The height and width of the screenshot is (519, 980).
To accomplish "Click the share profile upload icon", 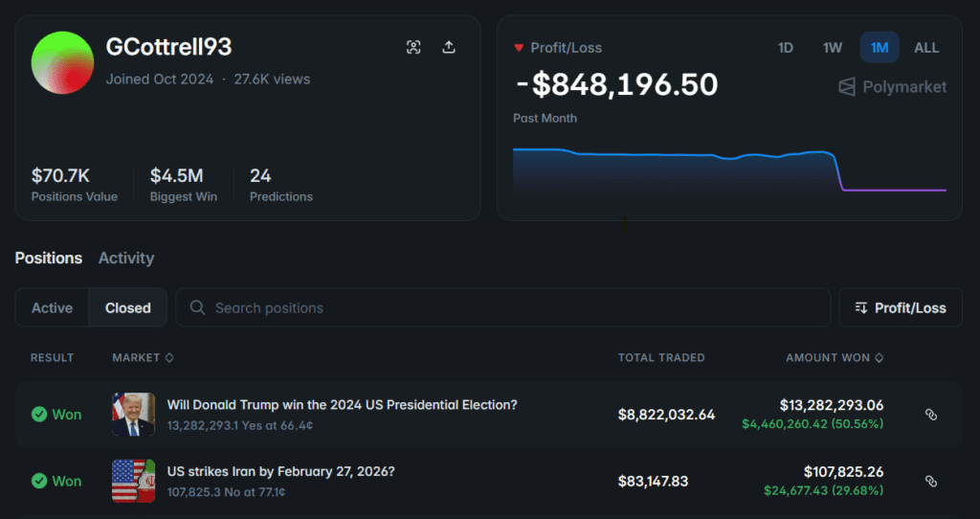I will point(449,48).
